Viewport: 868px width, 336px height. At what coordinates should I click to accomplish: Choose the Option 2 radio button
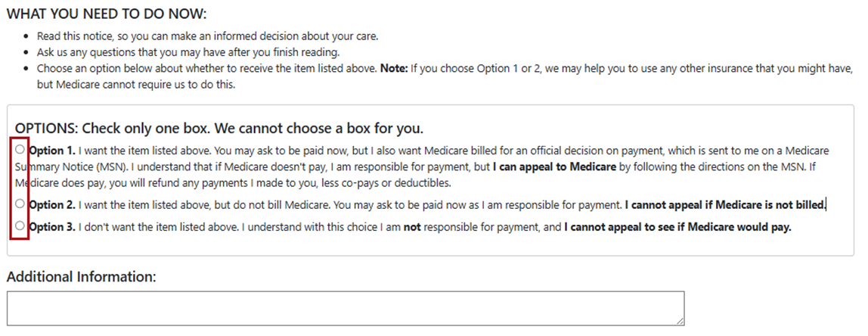click(20, 204)
